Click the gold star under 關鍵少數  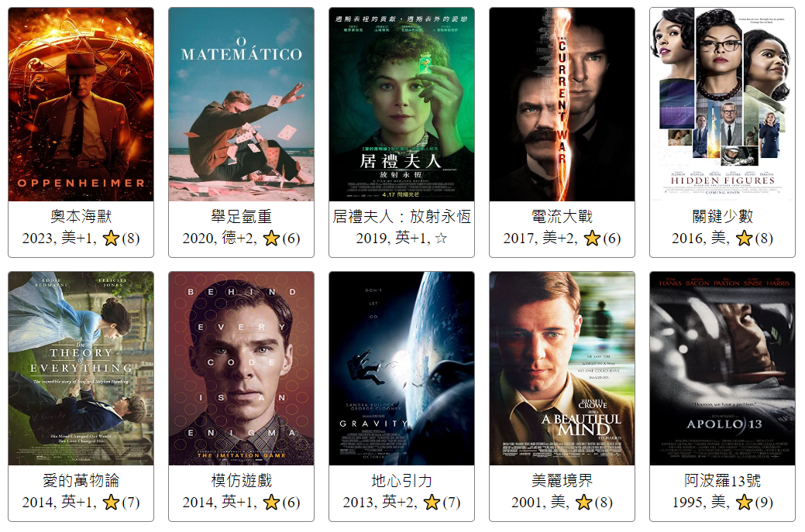pos(744,238)
